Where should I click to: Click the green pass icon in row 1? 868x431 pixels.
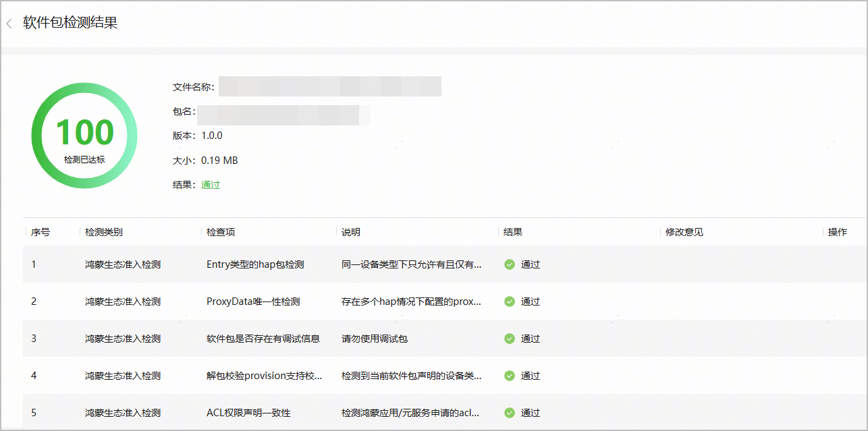point(510,264)
